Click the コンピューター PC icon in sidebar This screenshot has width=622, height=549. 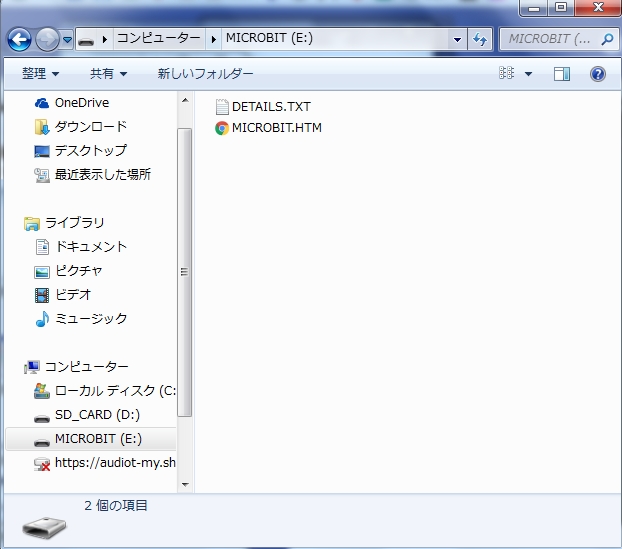32,367
